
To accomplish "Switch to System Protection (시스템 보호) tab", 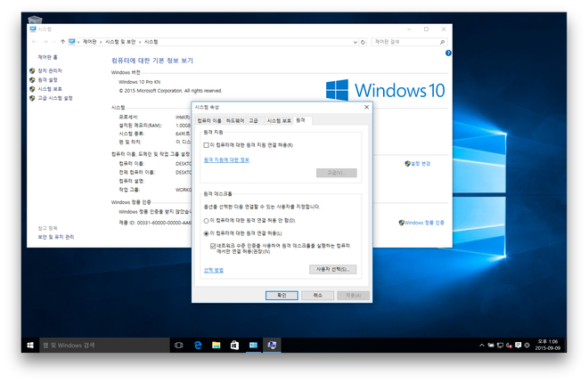I will (x=279, y=120).
